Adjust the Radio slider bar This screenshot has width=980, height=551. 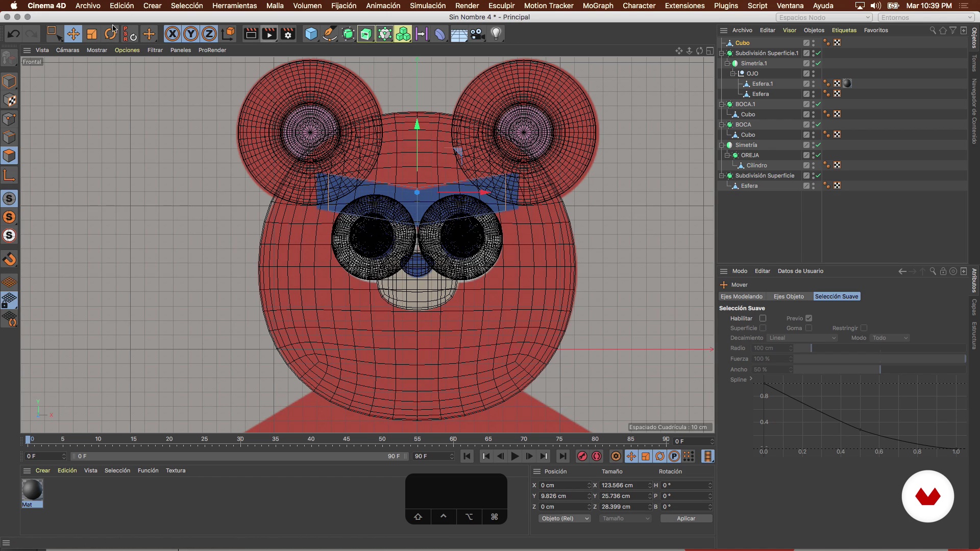(x=880, y=348)
